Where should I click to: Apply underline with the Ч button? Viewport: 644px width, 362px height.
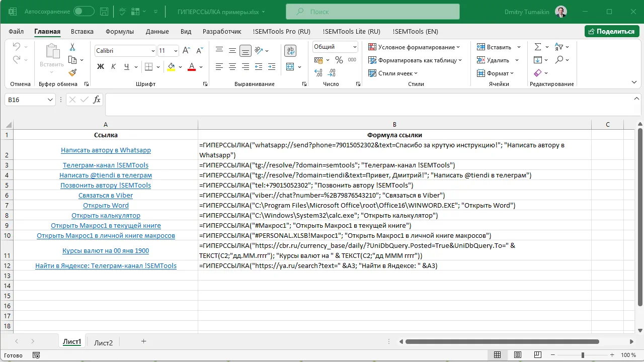pos(126,66)
